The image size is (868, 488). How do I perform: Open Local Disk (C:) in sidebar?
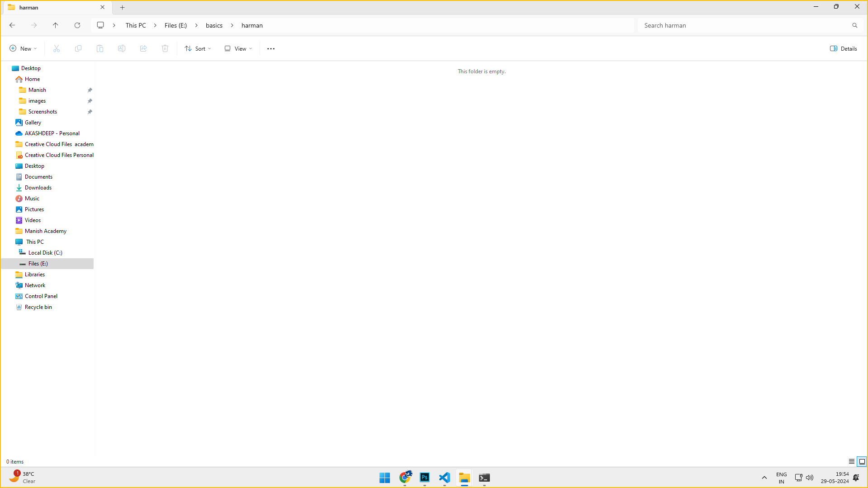(x=45, y=253)
